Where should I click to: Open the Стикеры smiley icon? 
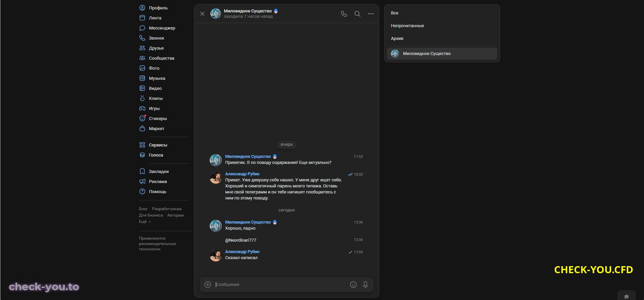pyautogui.click(x=142, y=118)
